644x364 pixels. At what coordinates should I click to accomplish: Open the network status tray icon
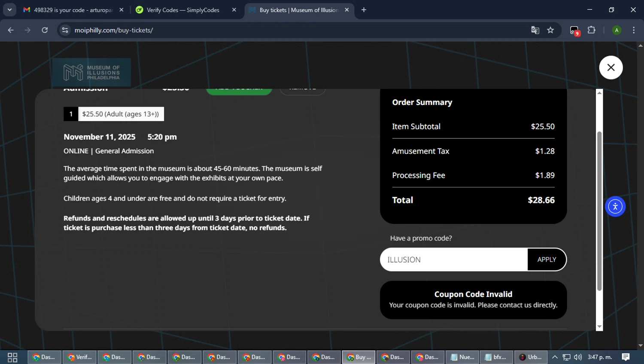[566, 357]
